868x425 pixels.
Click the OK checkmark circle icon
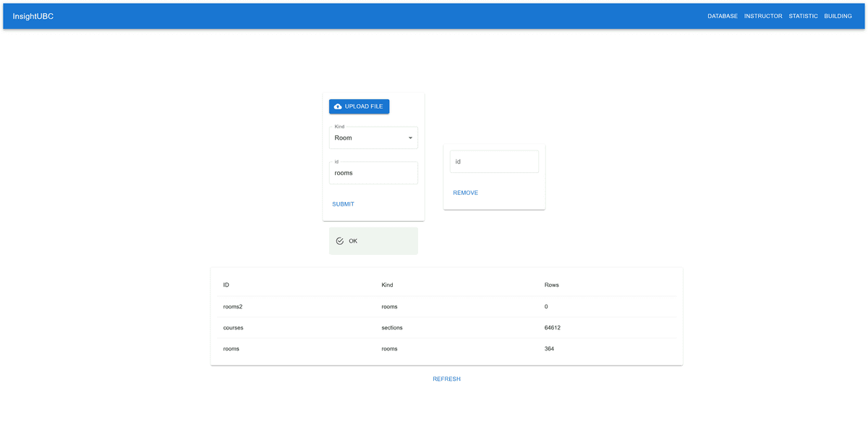tap(340, 241)
